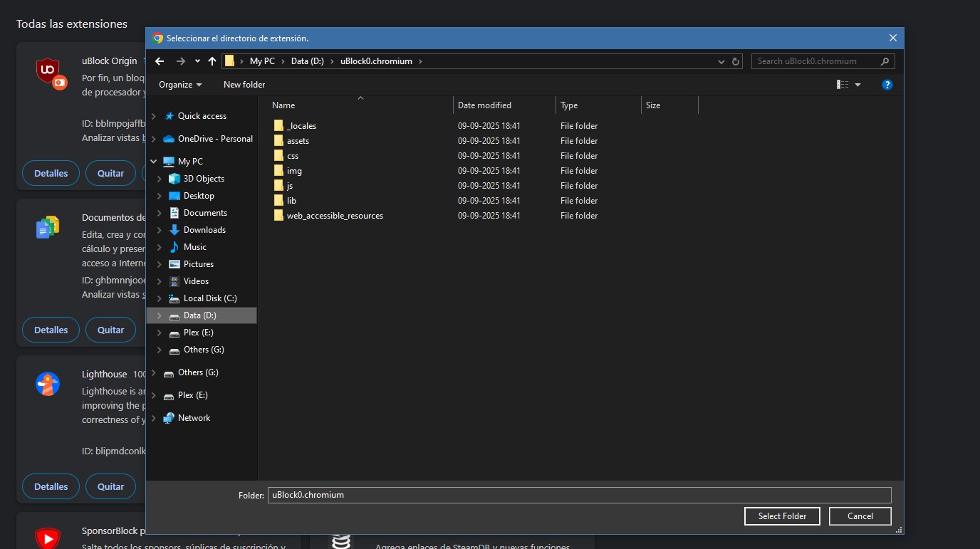Open the view options dropdown arrow
The image size is (980, 549).
(857, 85)
